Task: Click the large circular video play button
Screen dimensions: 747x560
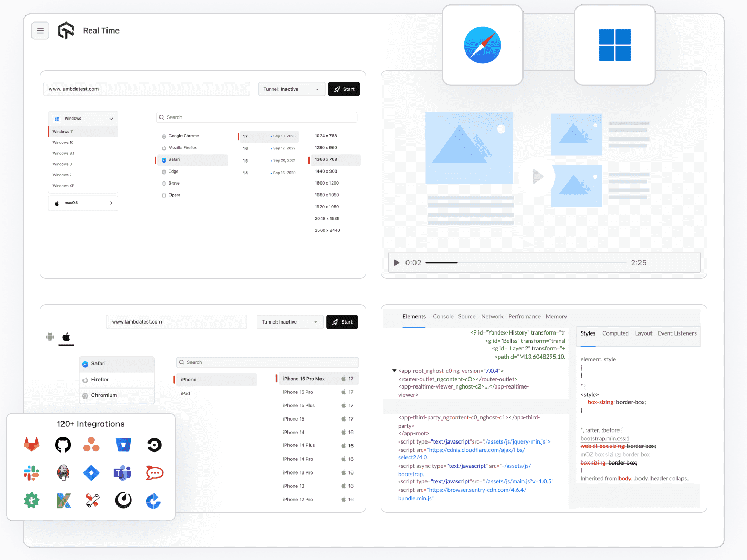Action: (537, 176)
